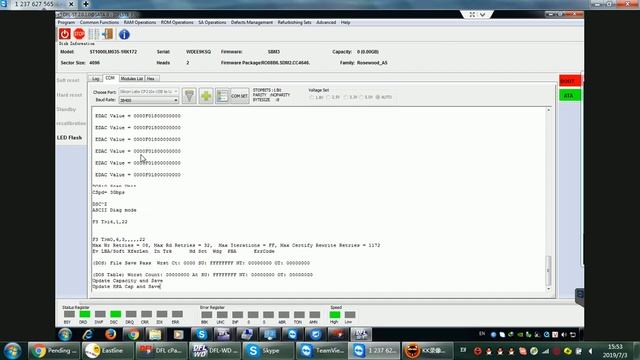Click the exit door toolbar icon
640x360 pixels.
[108, 34]
